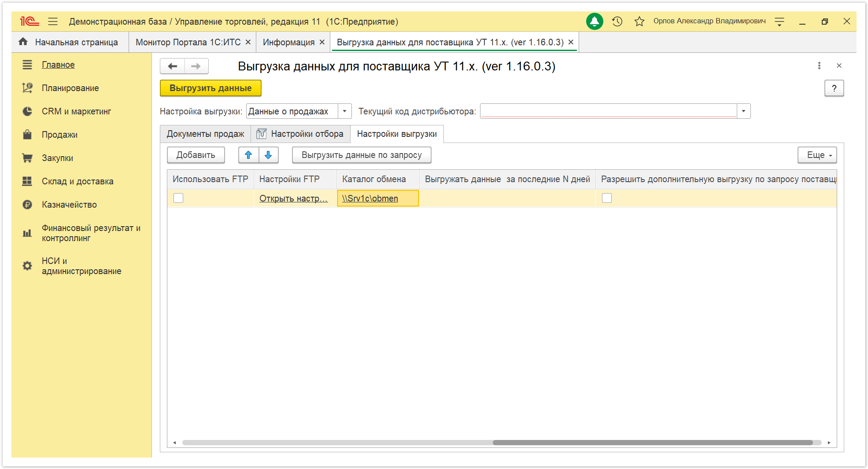Click user name Орлов Александр Владимирович
The image size is (868, 469).
[x=709, y=21]
